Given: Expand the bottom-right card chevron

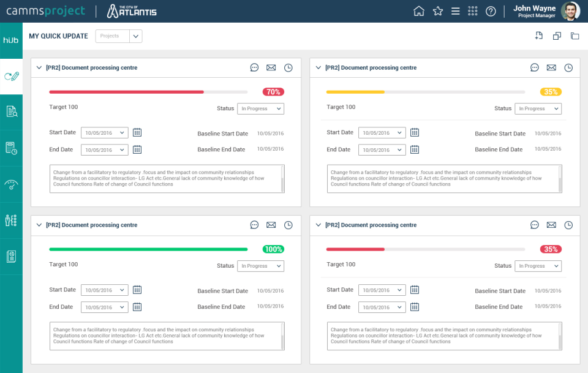Looking at the screenshot, I should (x=318, y=225).
